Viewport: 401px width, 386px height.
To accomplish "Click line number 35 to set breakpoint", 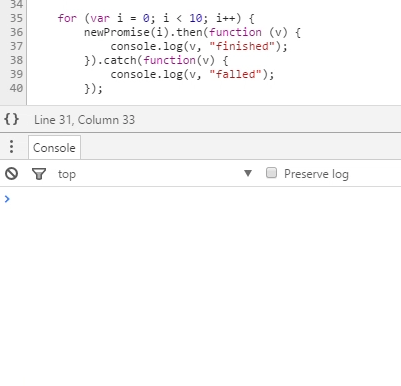I will 16,18.
